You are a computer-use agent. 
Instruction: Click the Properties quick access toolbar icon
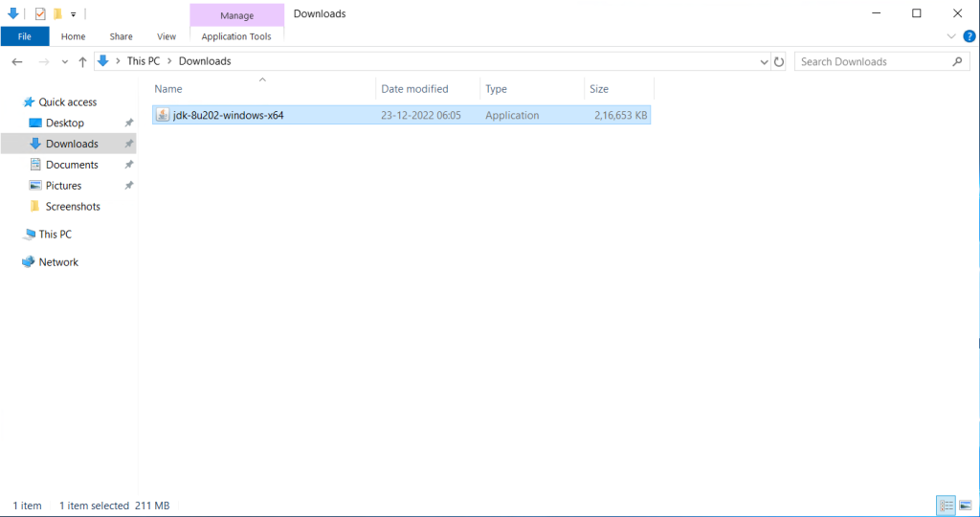tap(40, 13)
